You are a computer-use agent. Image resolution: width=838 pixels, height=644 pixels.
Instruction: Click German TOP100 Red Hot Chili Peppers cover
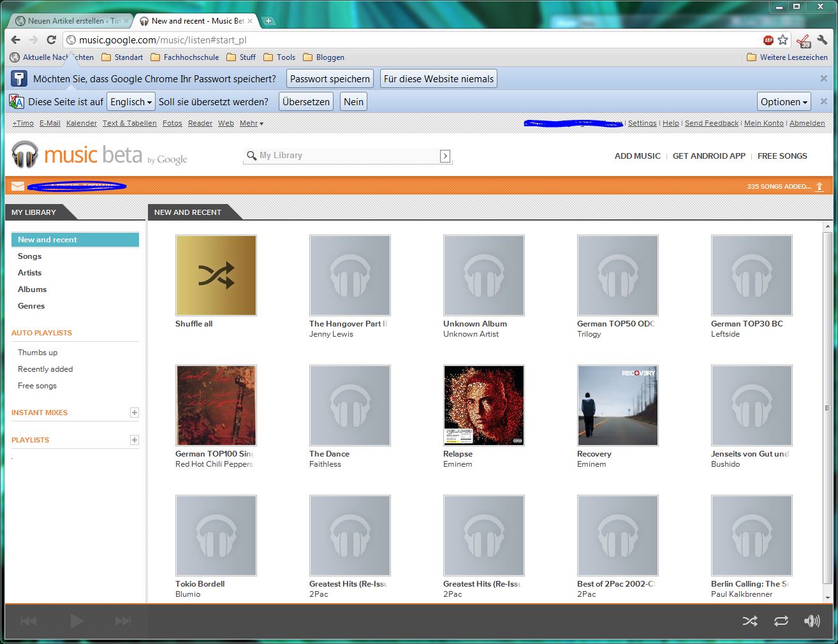[216, 405]
